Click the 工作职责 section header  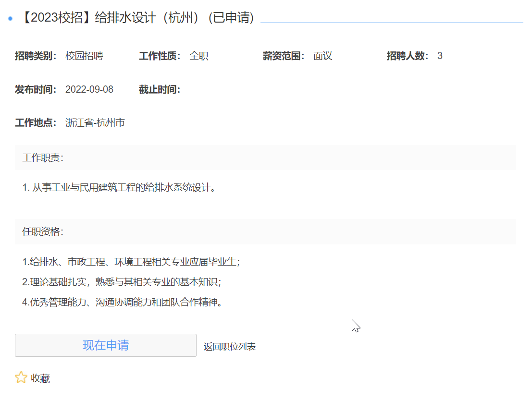coord(265,158)
